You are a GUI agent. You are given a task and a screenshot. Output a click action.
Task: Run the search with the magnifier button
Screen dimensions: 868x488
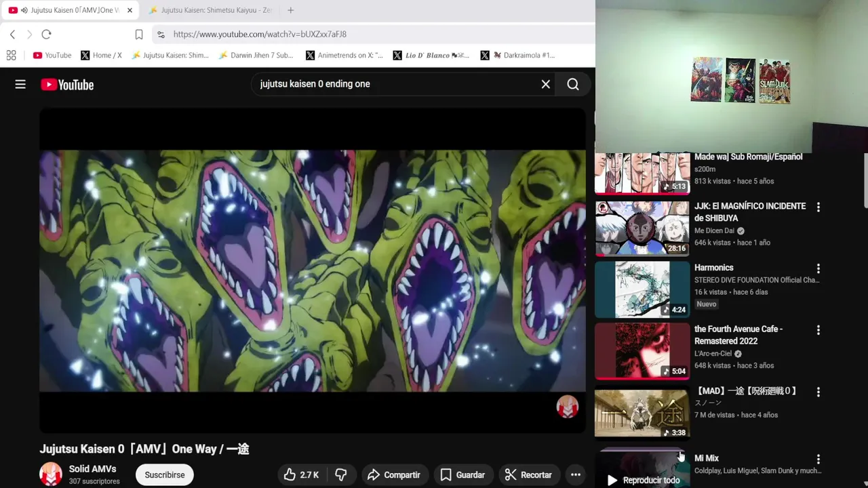(573, 84)
